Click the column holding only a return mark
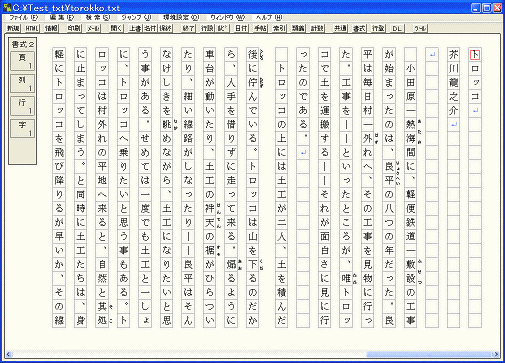This screenshot has height=363, width=505. 432,188
